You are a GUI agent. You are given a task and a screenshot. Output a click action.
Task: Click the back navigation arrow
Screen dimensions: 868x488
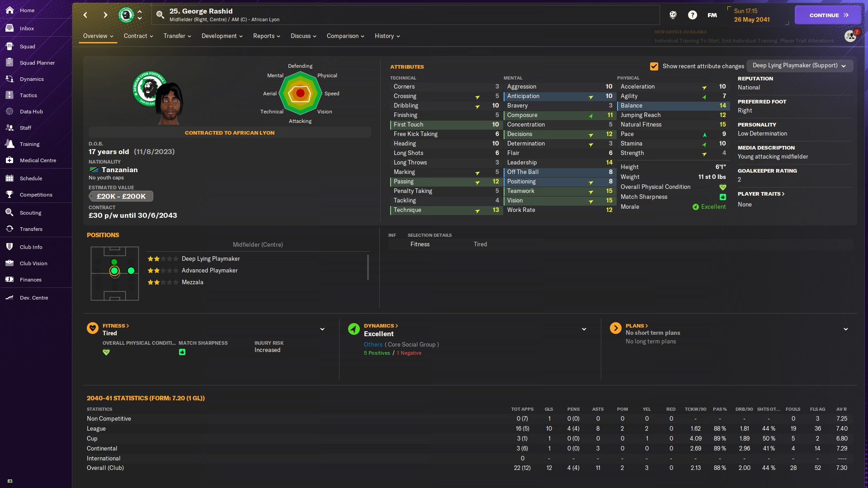point(85,15)
